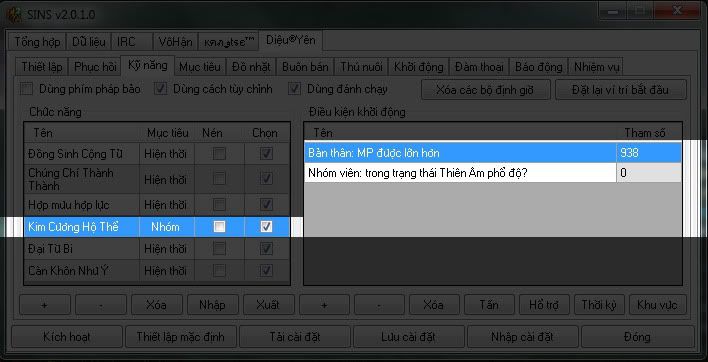Click the Tấn button
708x362 pixels.
pos(489,305)
